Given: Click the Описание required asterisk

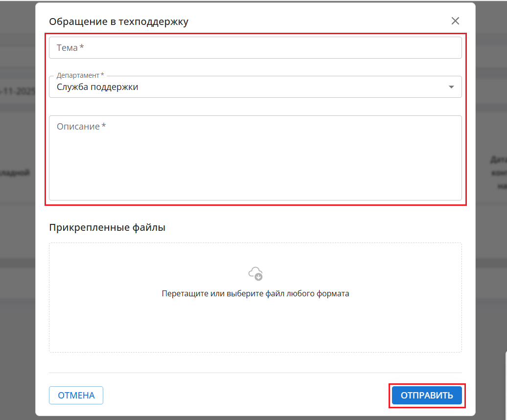Looking at the screenshot, I should tap(104, 126).
